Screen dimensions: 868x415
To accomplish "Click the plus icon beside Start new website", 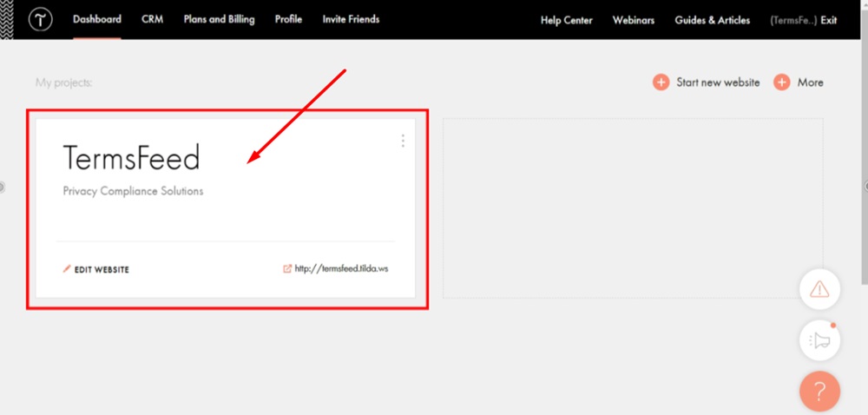I will pyautogui.click(x=661, y=82).
